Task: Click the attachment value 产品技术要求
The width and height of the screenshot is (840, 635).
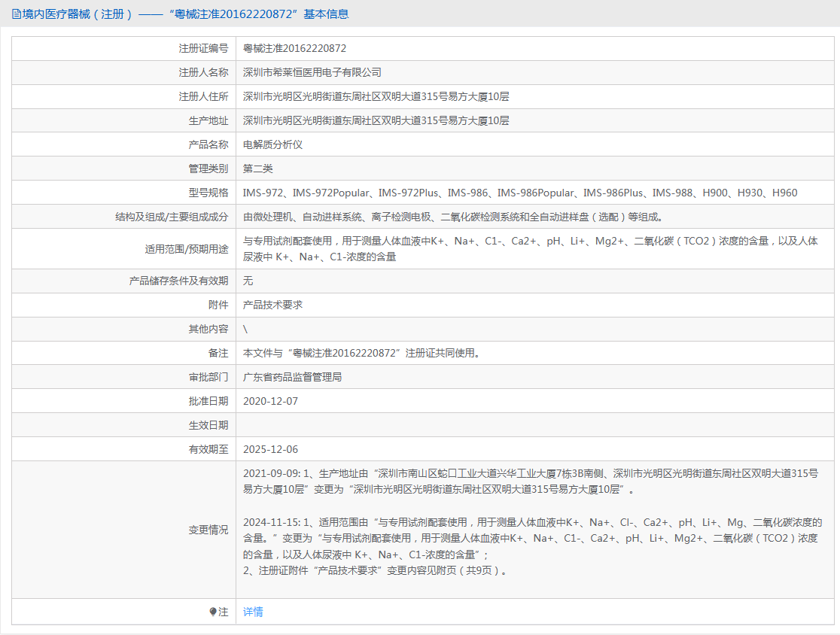Action: pos(272,305)
